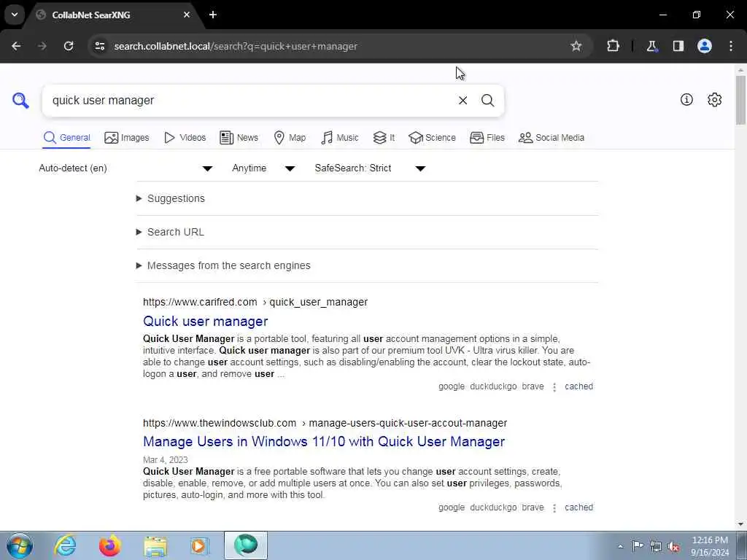Clear the search query with X
The height and width of the screenshot is (560, 747).
coord(462,101)
